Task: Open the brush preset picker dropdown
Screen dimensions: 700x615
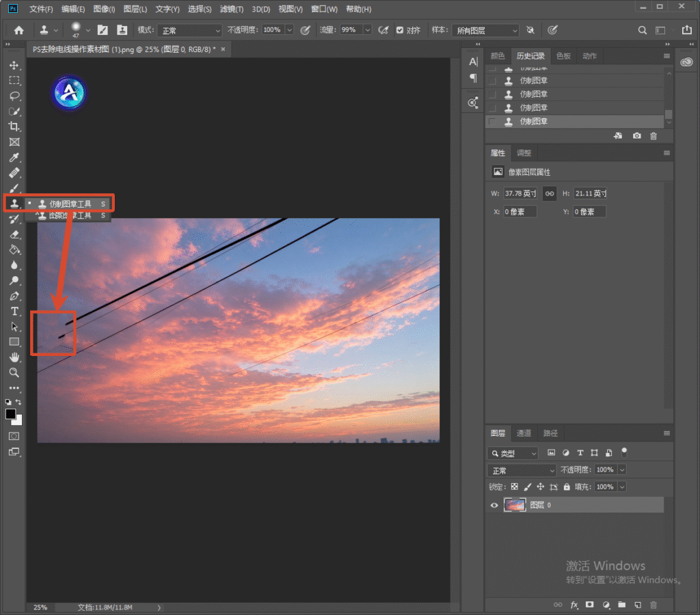Action: (88, 30)
